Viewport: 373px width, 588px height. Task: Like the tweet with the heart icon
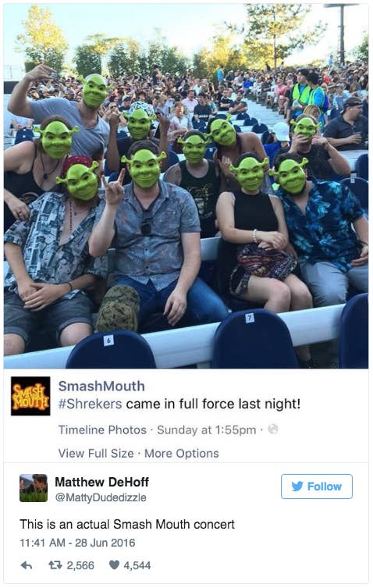point(114,565)
